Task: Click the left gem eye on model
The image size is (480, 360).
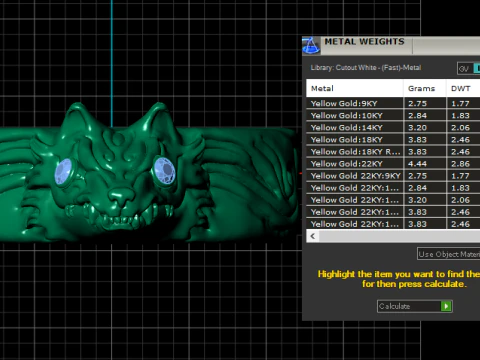Action: (63, 171)
